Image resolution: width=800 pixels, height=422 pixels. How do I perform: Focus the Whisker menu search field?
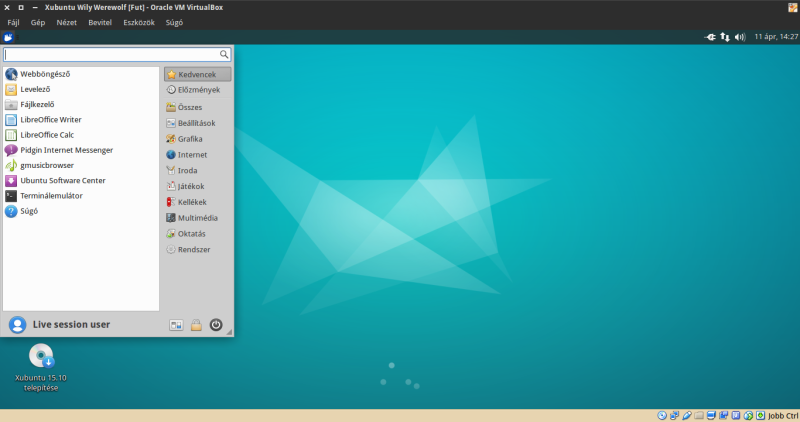coord(117,54)
